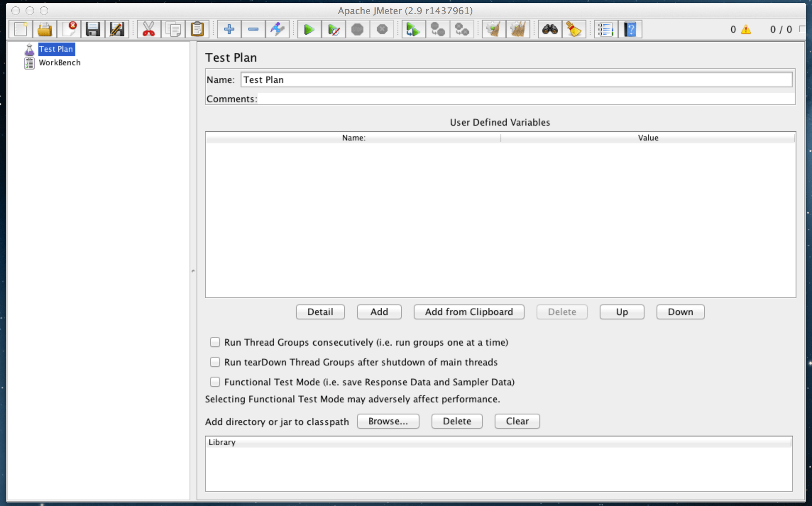Click the warnings counter next to warning triangle

733,29
